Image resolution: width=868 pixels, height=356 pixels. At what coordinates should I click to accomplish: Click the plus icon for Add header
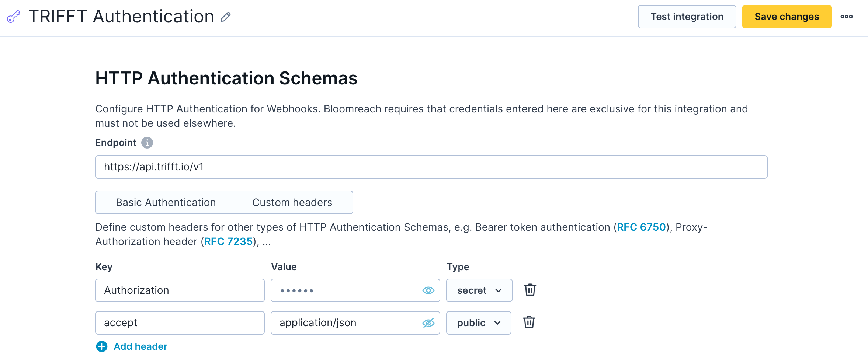[102, 346]
